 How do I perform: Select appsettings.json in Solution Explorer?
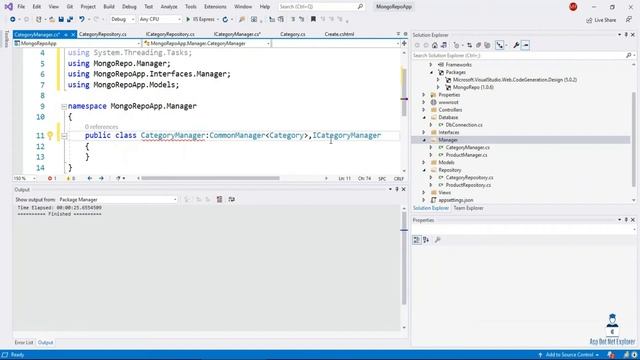click(456, 200)
